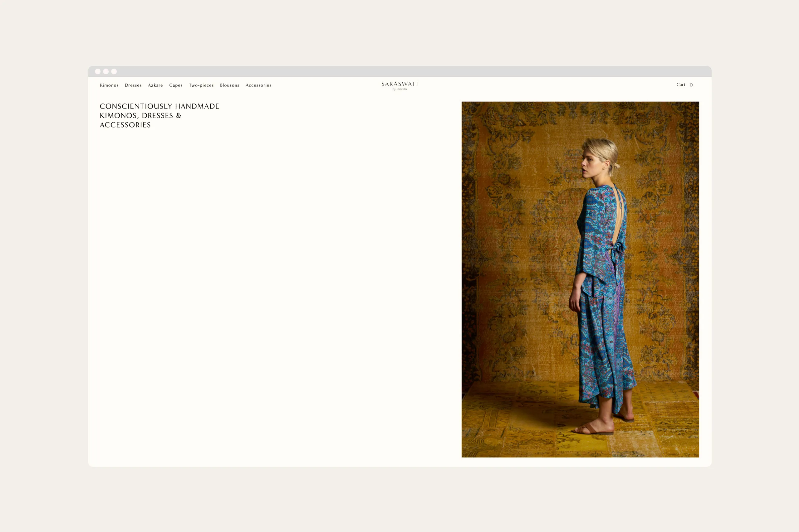The image size is (799, 532).
Task: Click the first white window dot
Action: (98, 71)
